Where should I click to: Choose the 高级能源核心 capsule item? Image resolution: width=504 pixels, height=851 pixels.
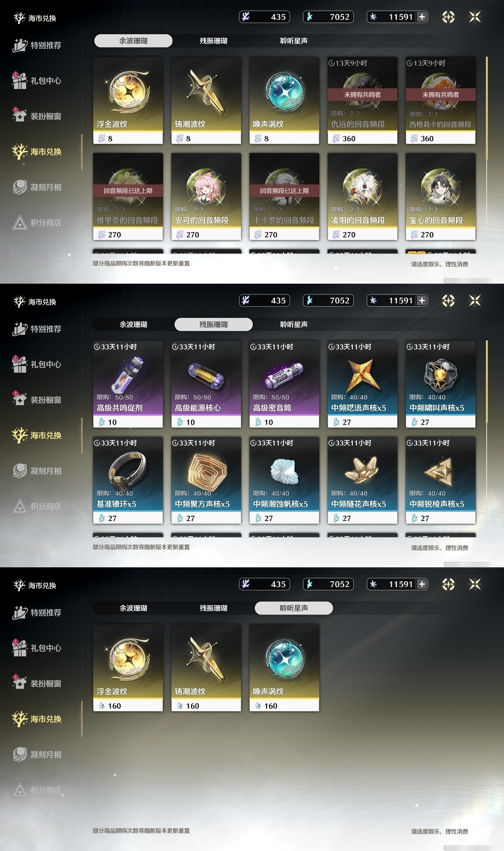[206, 384]
